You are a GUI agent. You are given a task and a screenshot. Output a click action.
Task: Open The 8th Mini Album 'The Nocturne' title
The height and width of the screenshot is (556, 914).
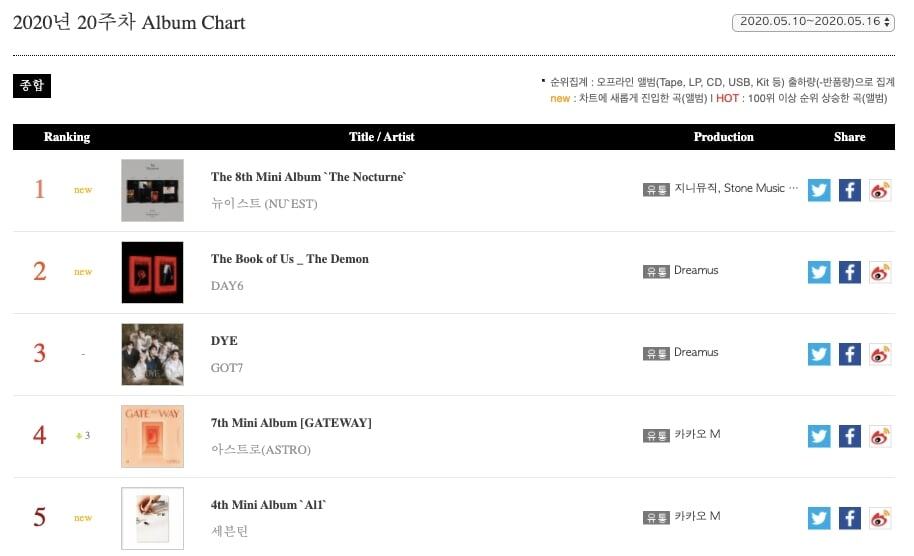(x=309, y=177)
